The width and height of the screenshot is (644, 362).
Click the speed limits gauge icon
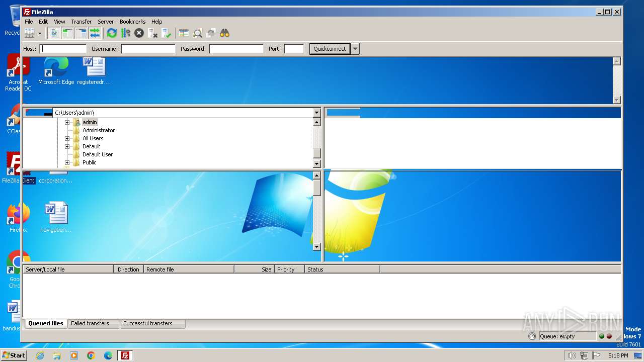point(532,336)
